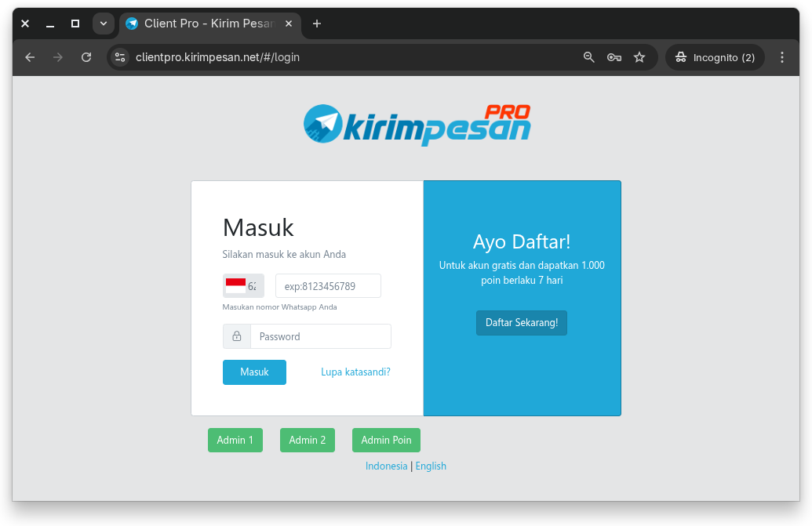The height and width of the screenshot is (526, 812).
Task: Select the Admin 1 button
Action: [x=235, y=441]
